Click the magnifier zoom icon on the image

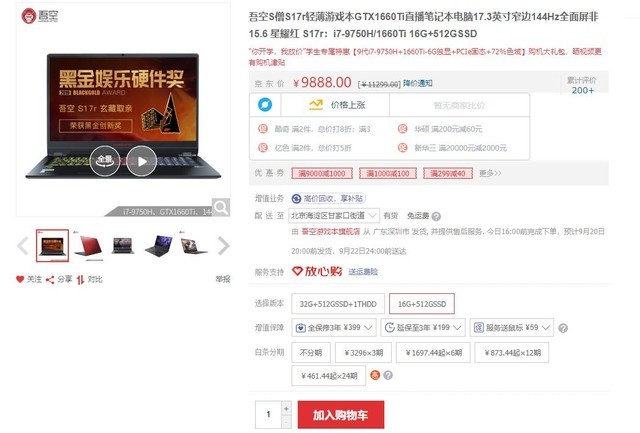[x=221, y=207]
